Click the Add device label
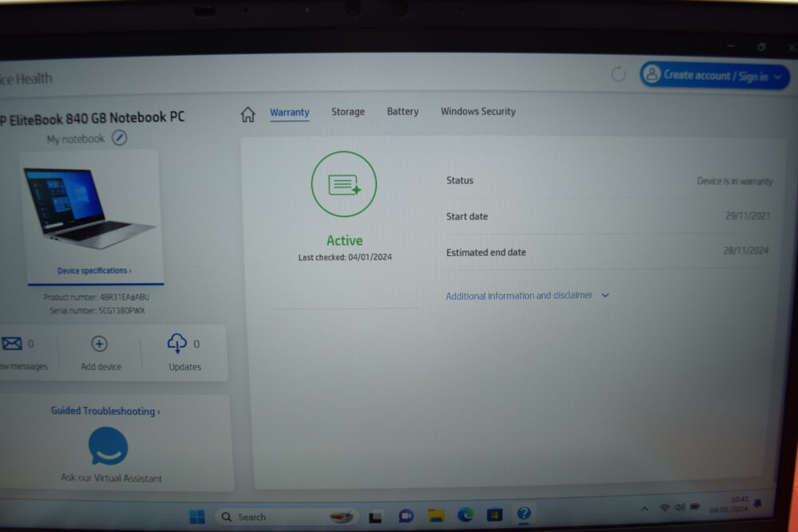Image resolution: width=798 pixels, height=532 pixels. tap(101, 367)
